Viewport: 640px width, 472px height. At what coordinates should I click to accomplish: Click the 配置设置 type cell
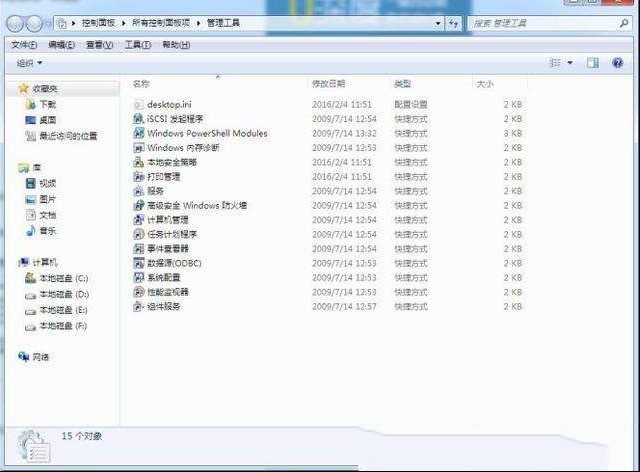pos(411,105)
